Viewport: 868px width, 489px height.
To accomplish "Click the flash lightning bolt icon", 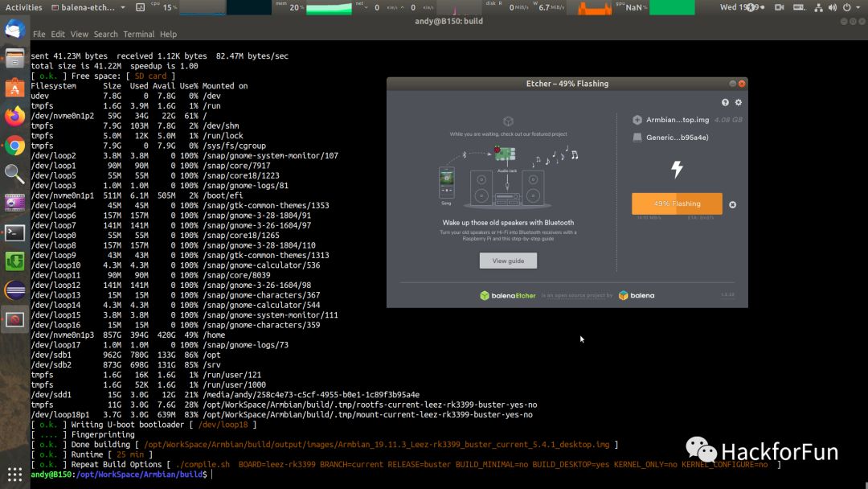I will (x=677, y=169).
